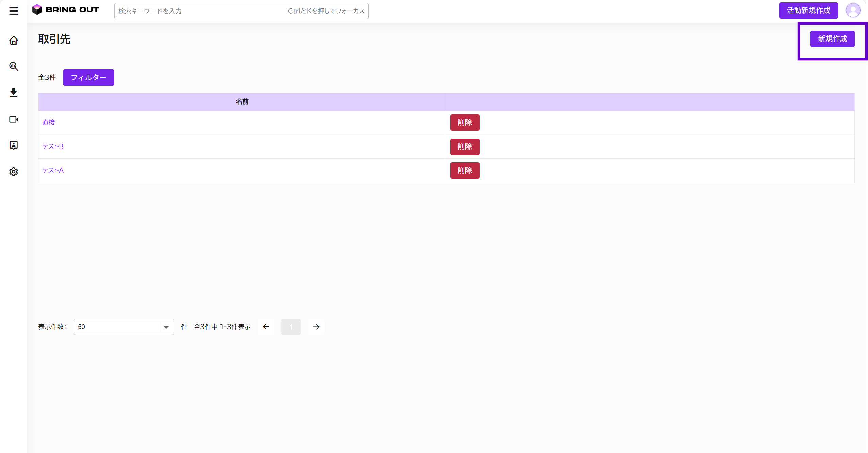Focus the keyword search field
Screen dimensions: 868x453
click(x=241, y=11)
